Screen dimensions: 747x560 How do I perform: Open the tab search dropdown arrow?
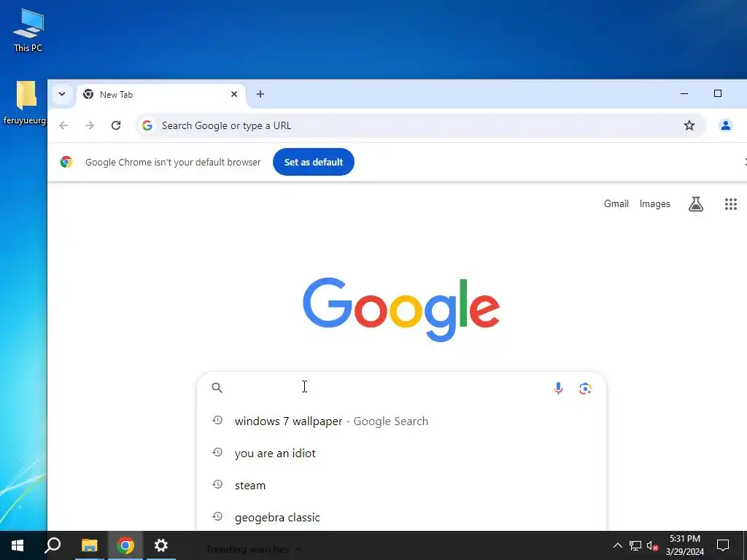tap(62, 94)
